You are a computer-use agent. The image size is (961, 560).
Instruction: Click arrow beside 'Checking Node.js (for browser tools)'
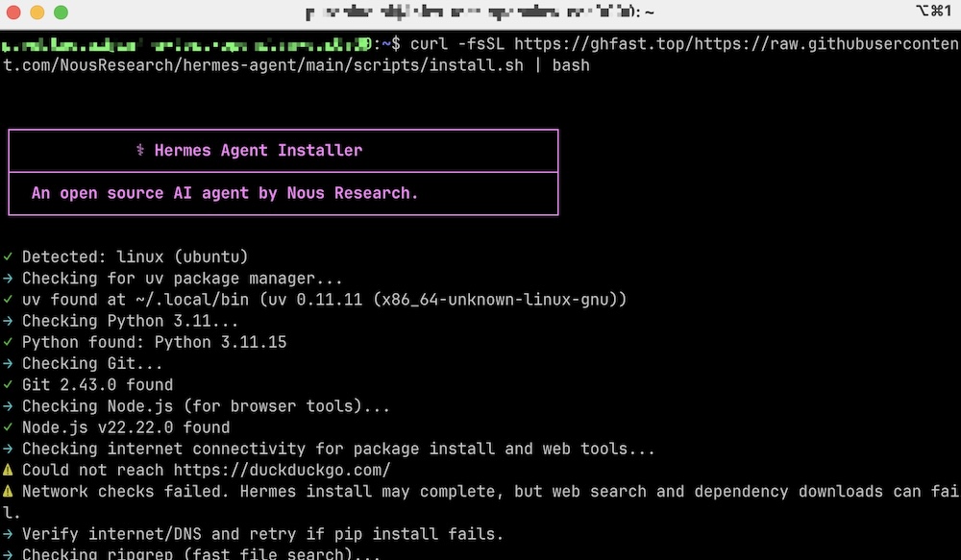coord(8,406)
